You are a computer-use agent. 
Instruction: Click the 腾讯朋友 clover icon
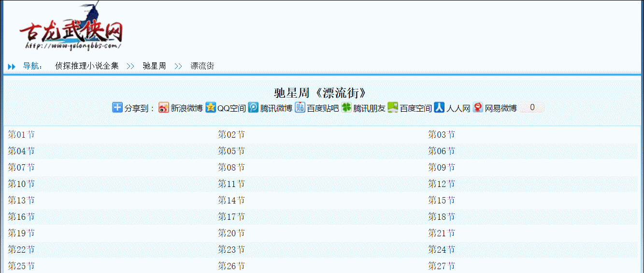tap(346, 108)
